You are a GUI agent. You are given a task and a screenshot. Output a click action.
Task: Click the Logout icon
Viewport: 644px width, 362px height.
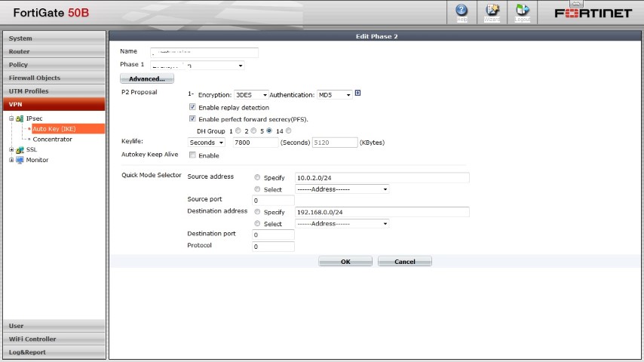[522, 12]
